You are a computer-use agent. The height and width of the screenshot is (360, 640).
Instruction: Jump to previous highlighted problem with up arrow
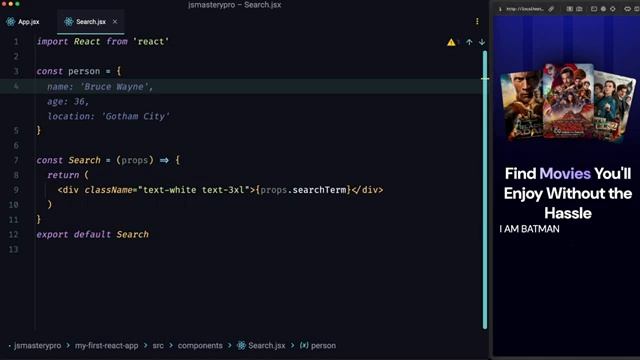tap(469, 42)
